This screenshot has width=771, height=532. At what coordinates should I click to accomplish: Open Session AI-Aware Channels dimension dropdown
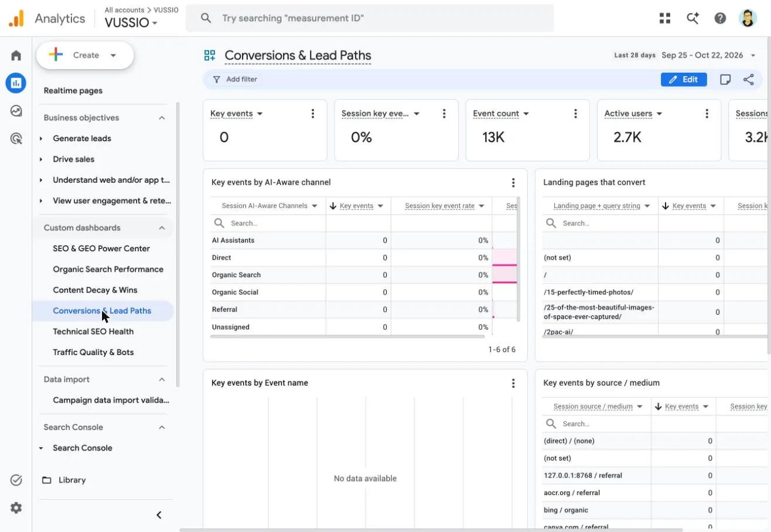click(x=269, y=206)
